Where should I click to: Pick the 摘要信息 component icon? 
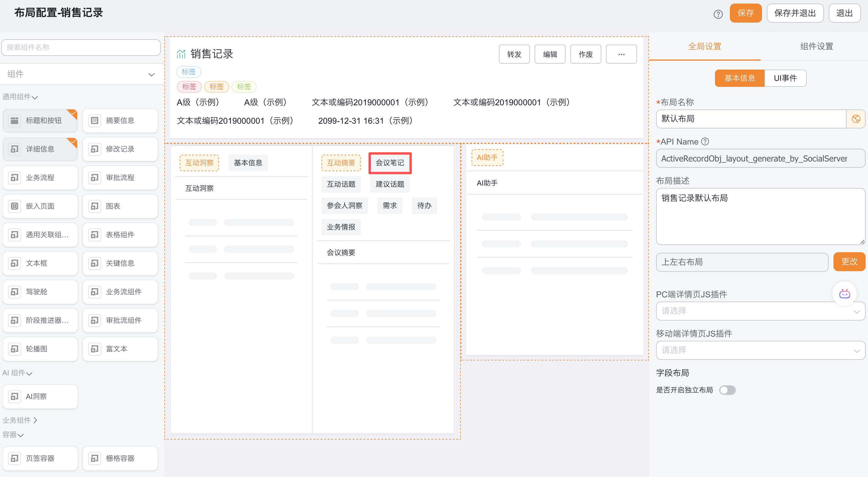(95, 120)
